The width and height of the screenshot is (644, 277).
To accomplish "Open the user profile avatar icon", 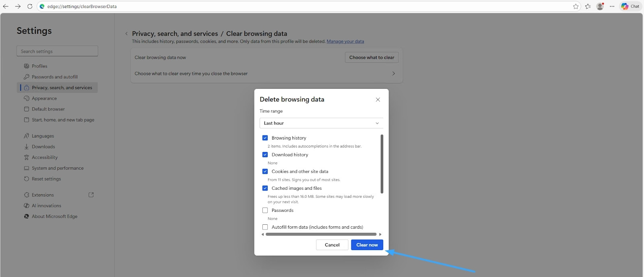I will pos(600,6).
